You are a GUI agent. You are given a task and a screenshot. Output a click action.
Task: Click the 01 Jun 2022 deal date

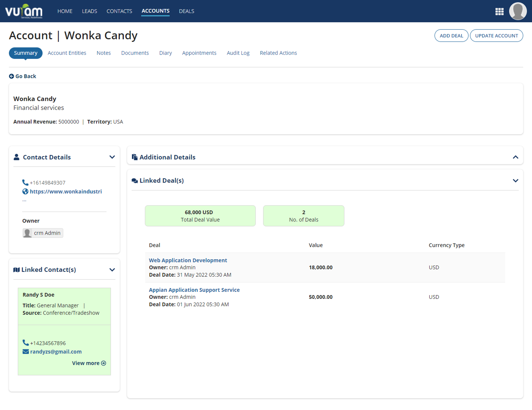pos(203,304)
